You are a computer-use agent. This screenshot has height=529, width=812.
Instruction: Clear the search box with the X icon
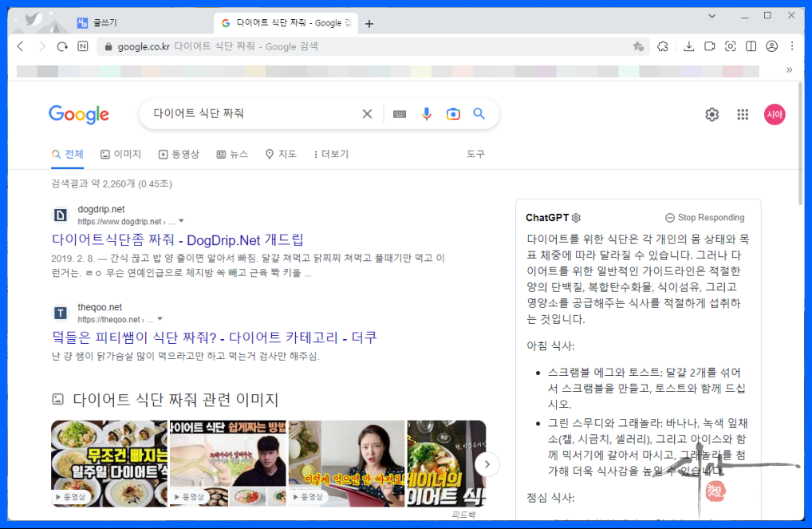(367, 114)
